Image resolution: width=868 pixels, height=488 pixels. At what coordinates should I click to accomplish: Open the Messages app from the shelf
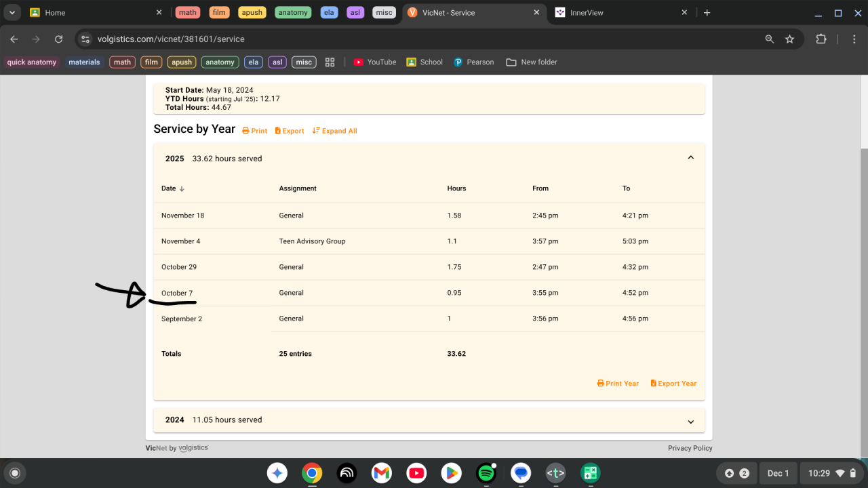[521, 473]
